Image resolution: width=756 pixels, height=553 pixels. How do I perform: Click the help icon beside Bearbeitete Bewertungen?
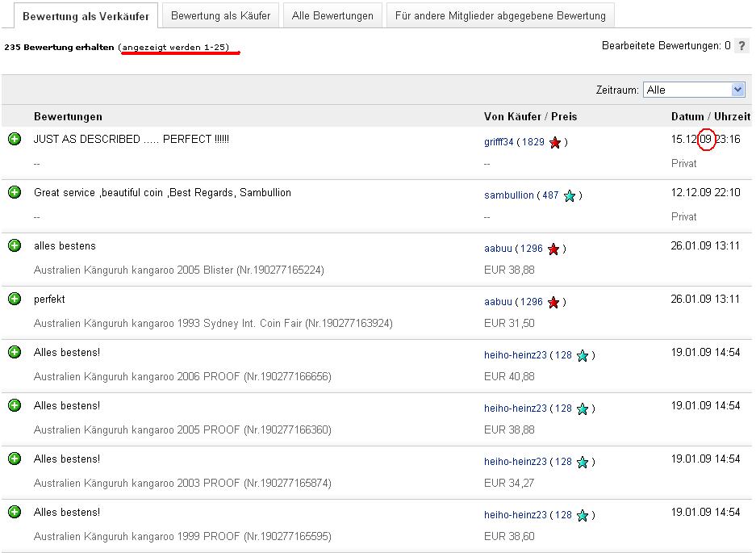click(x=741, y=46)
